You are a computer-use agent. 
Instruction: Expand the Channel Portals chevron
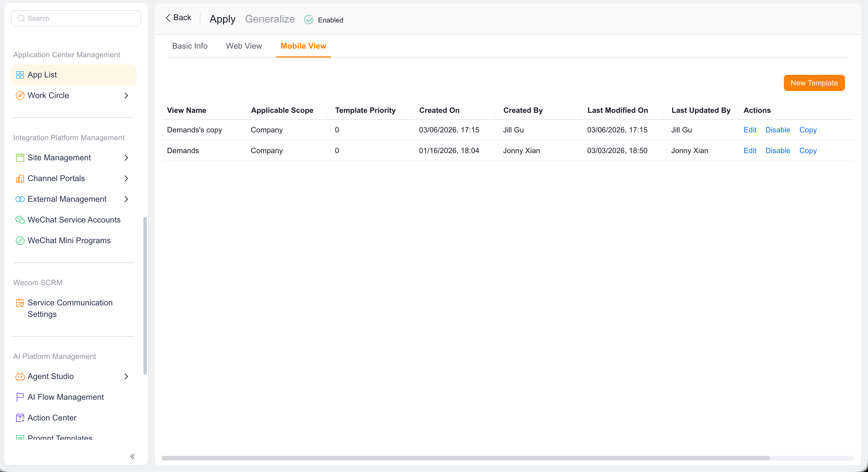click(126, 178)
